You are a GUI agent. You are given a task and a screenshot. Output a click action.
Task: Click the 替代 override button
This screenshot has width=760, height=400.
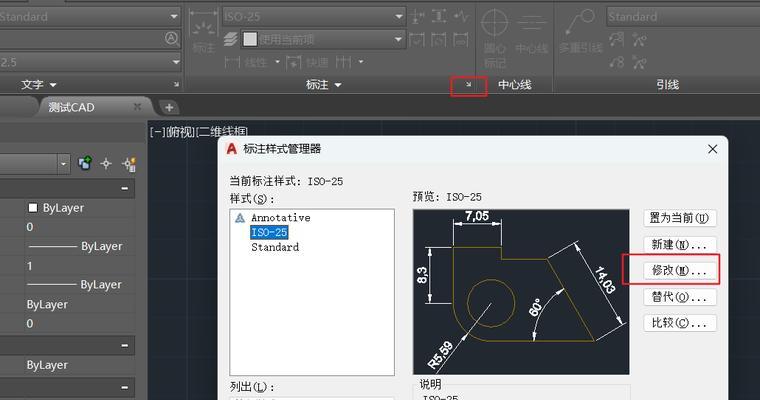(680, 297)
